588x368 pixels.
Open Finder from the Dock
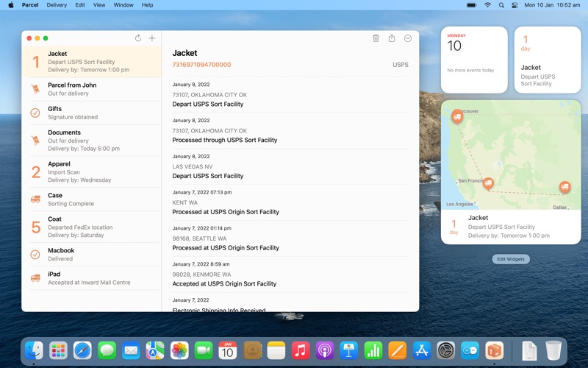(34, 351)
